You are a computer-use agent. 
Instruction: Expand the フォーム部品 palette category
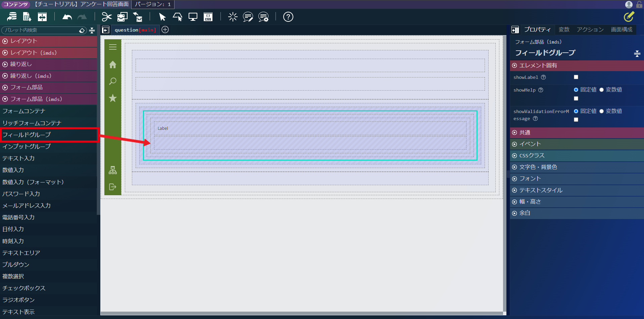tap(49, 88)
